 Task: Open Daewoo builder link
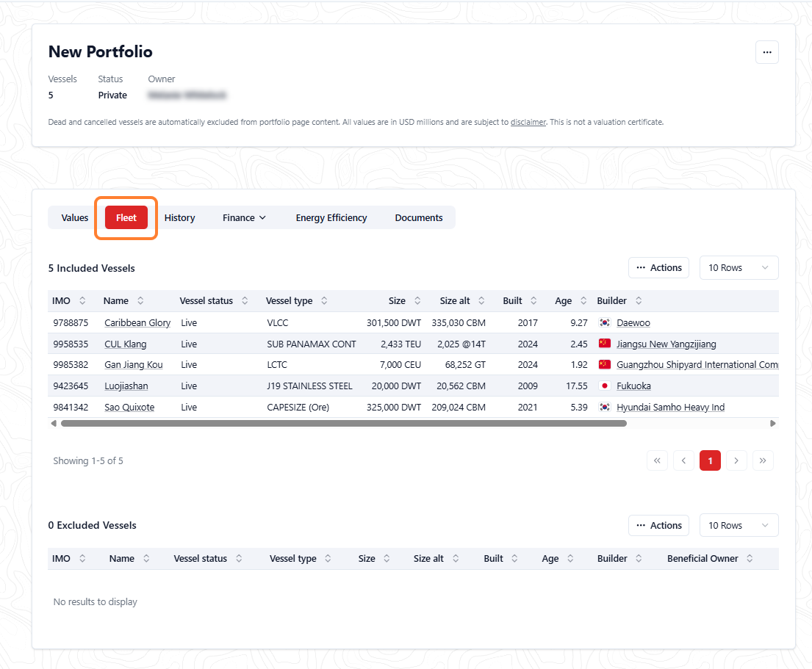click(633, 323)
